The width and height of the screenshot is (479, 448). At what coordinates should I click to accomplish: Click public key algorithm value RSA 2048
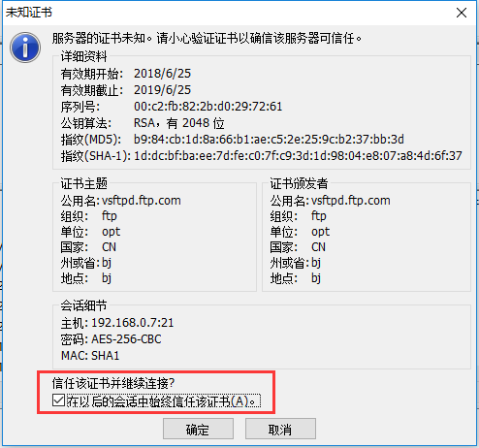tap(178, 123)
